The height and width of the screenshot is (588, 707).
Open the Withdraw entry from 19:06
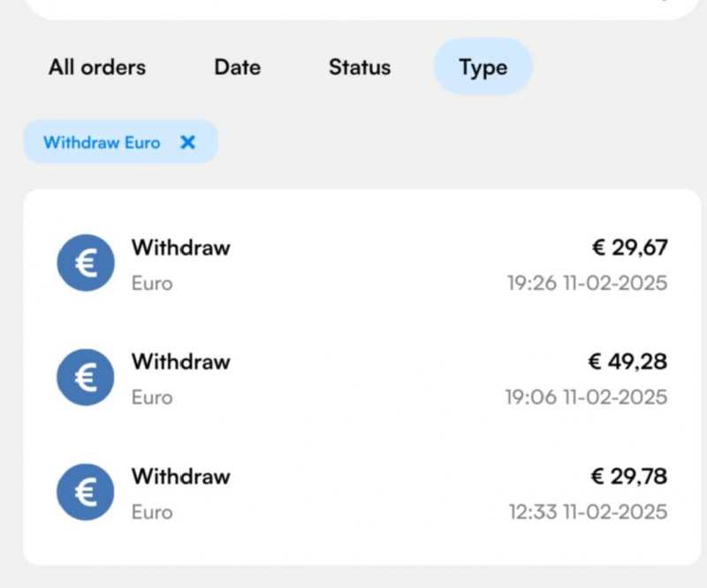(x=181, y=362)
